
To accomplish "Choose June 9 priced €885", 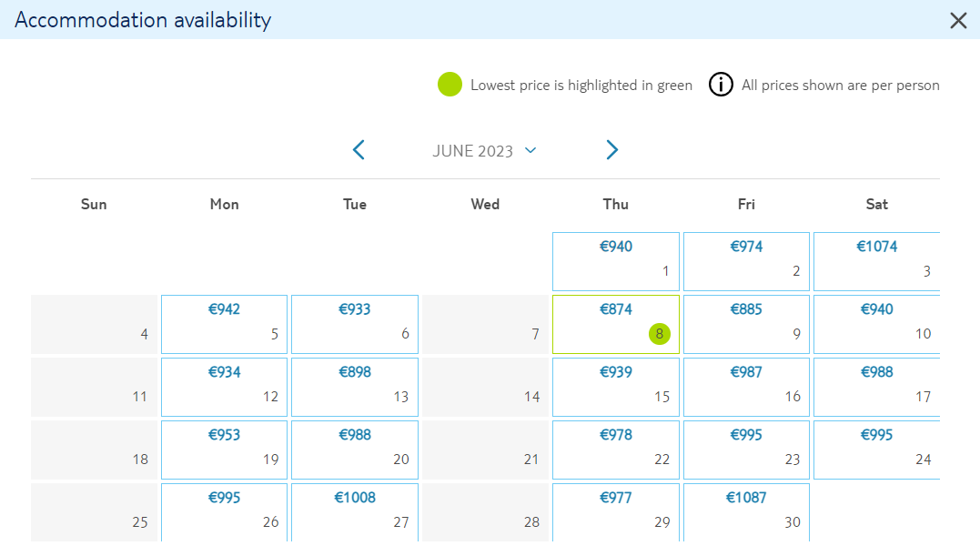I will (x=746, y=324).
